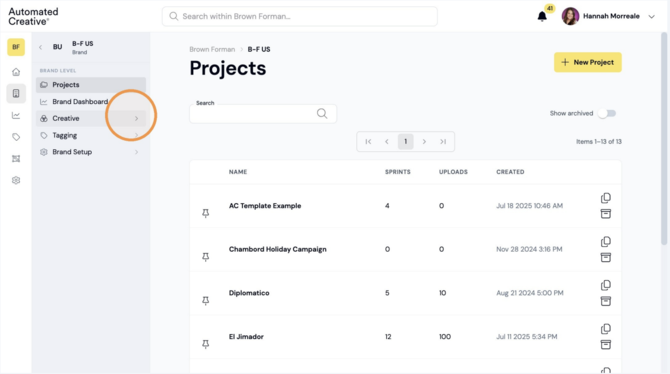Viewport: 670px width, 374px height.
Task: Sort by the NAME column header
Action: [238, 172]
